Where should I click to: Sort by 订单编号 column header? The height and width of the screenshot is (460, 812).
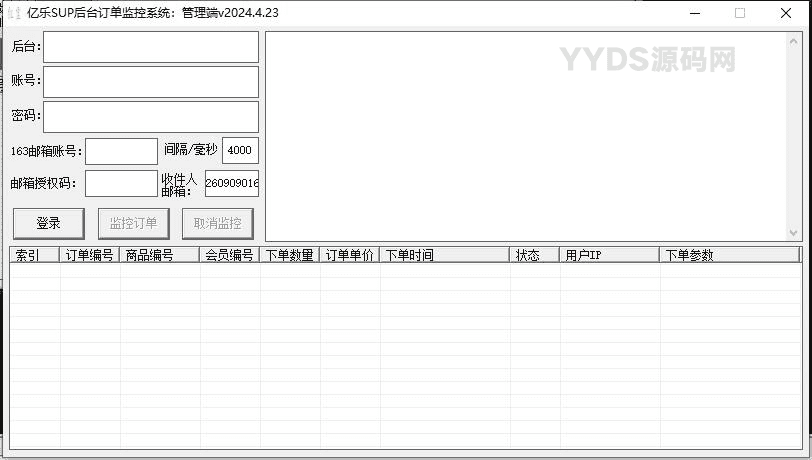(90, 255)
